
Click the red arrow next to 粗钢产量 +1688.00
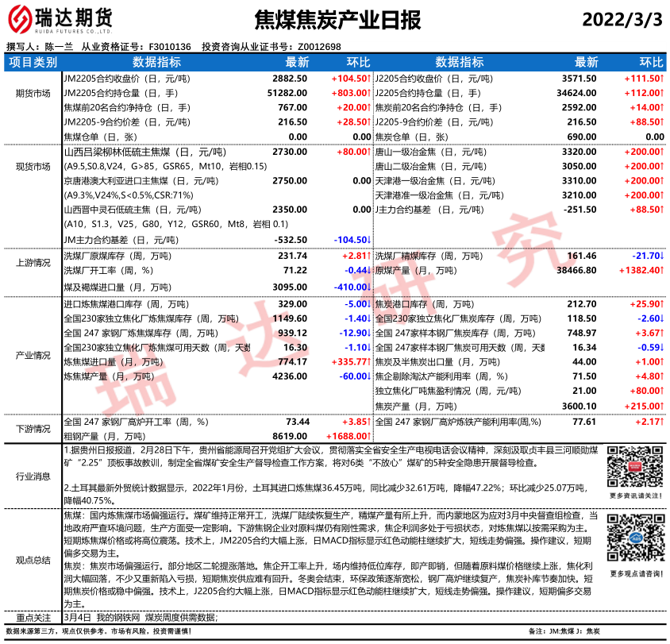[369, 436]
